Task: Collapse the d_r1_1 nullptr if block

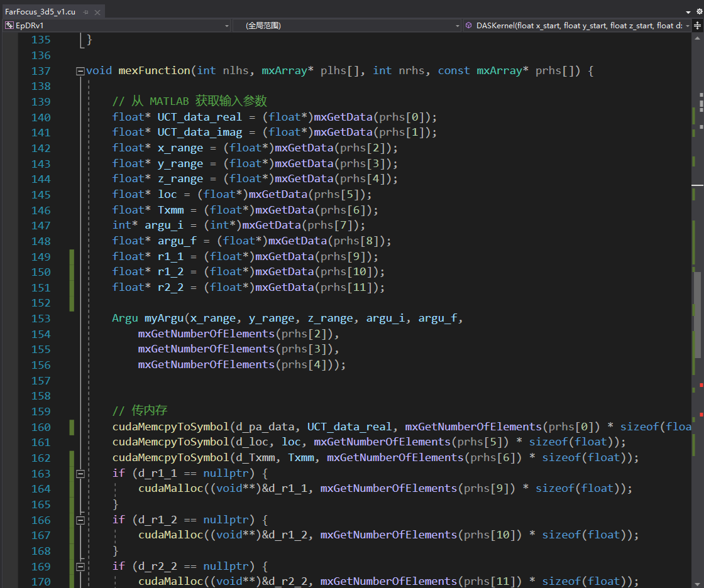Action: point(80,474)
